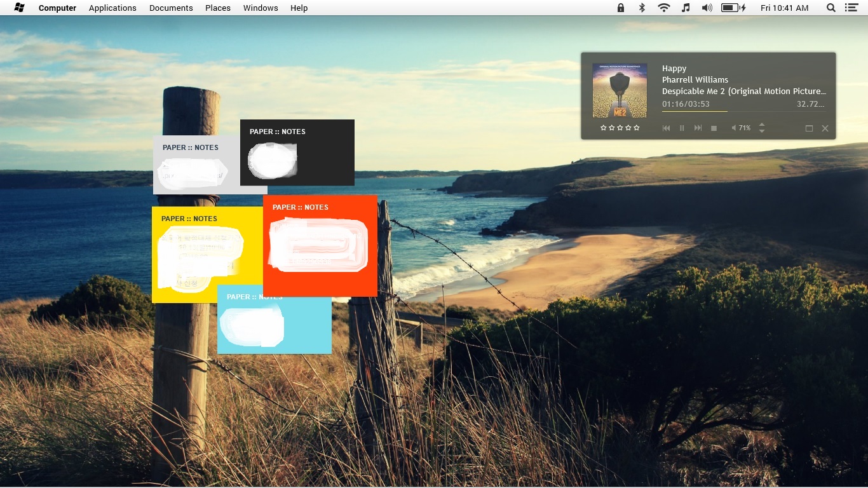Click the lock icon in menu bar
The width and height of the screenshot is (868, 488).
620,8
